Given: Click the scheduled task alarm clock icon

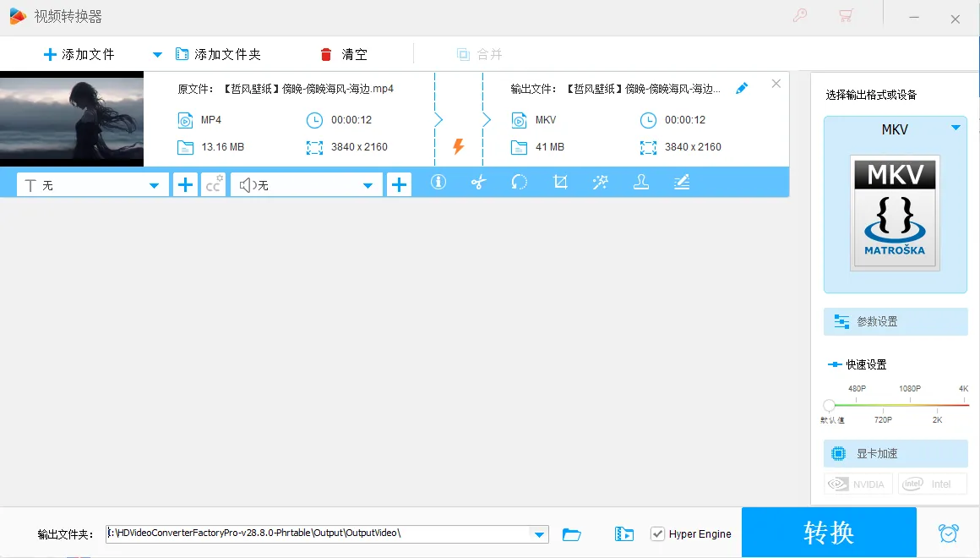Looking at the screenshot, I should pos(948,533).
